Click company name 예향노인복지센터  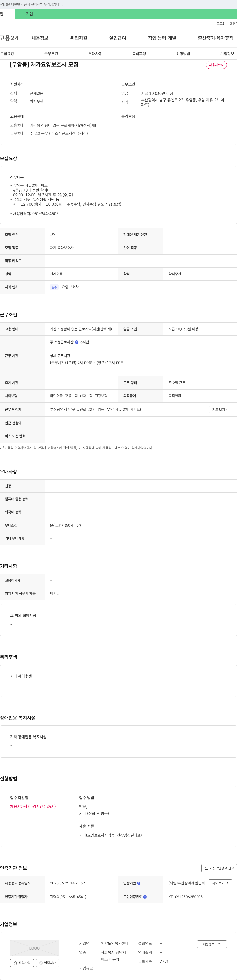pos(115,943)
